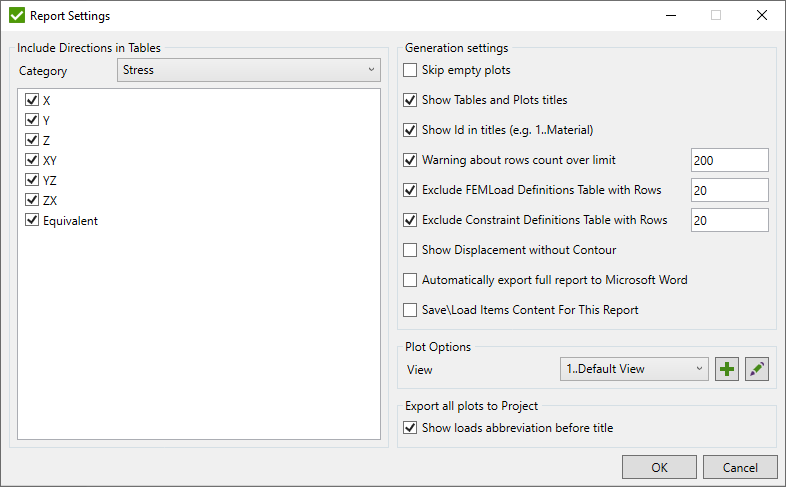The height and width of the screenshot is (487, 786).
Task: Open the Category dropdown showing Stress
Action: 248,70
